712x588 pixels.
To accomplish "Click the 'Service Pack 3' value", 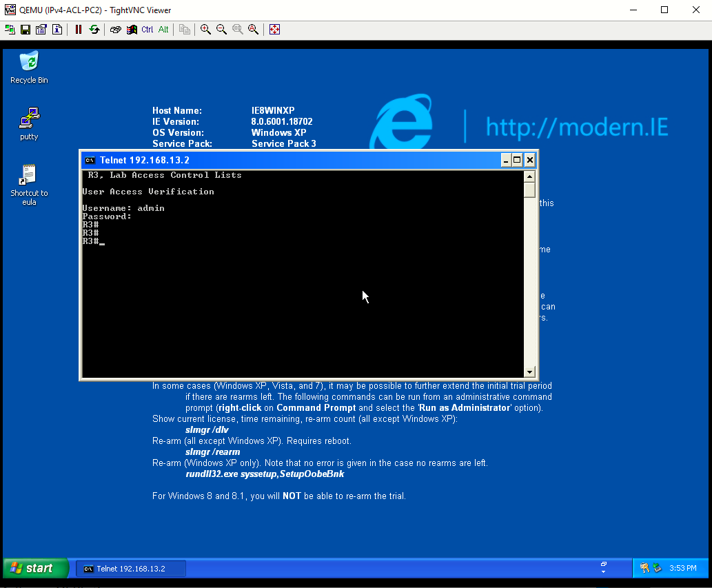I will coord(283,143).
